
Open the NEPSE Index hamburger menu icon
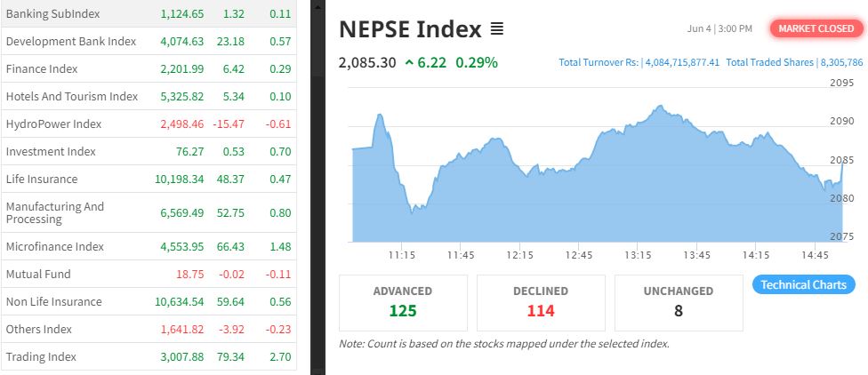click(497, 29)
